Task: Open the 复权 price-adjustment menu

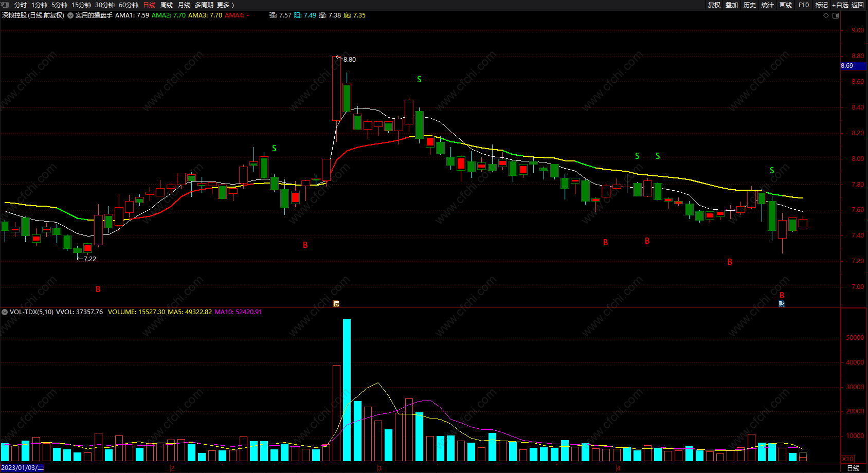Action: tap(714, 5)
